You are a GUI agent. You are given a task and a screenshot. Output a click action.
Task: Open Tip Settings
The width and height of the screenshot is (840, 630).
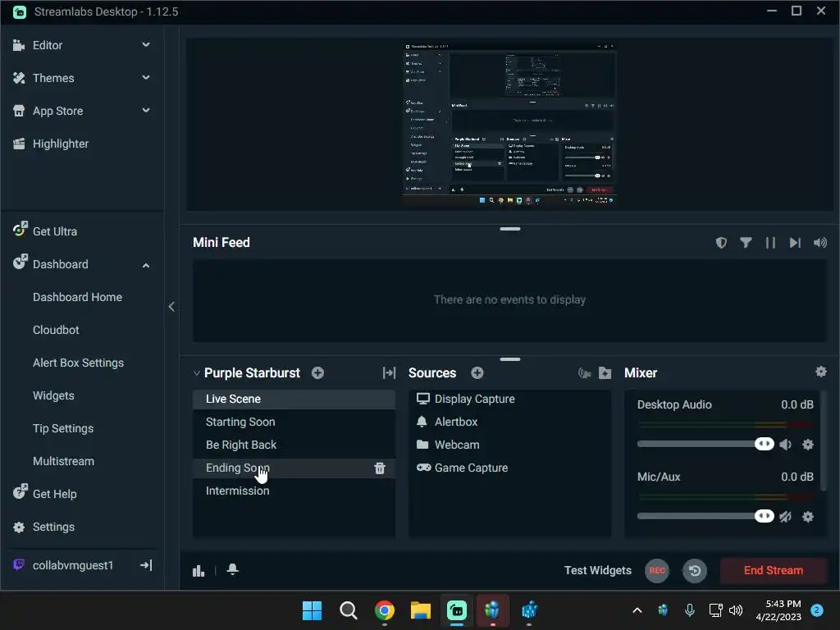(63, 428)
